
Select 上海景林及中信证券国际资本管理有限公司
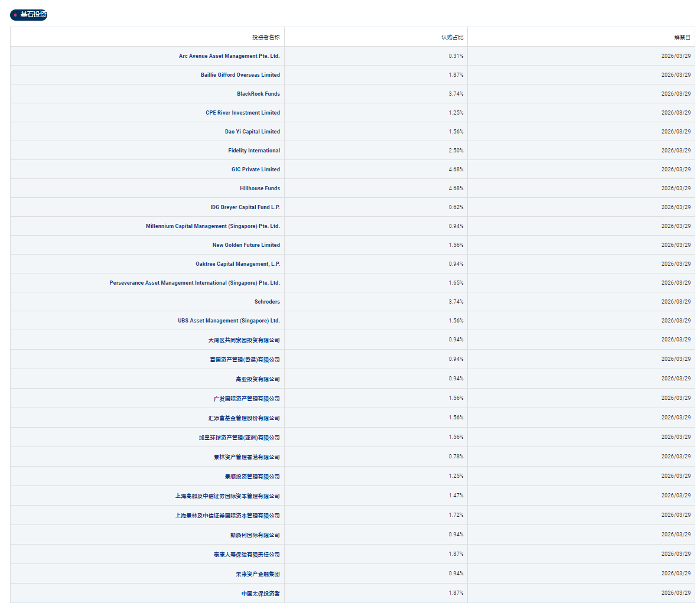pos(227,516)
